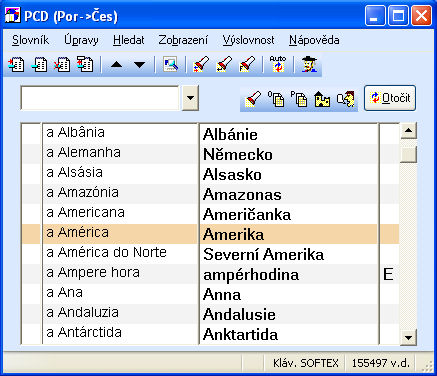Image resolution: width=437 pixels, height=376 pixels.
Task: Select the 'a Ampere hora' entry row
Action: point(210,274)
